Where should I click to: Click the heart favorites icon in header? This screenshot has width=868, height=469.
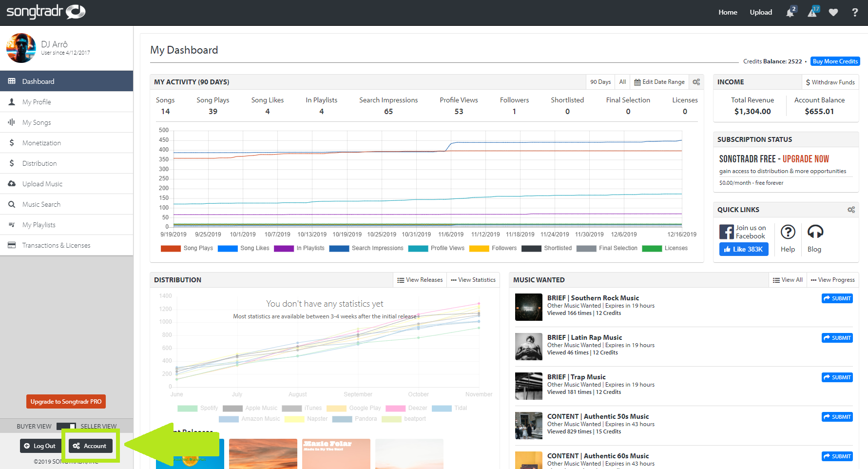coord(833,12)
